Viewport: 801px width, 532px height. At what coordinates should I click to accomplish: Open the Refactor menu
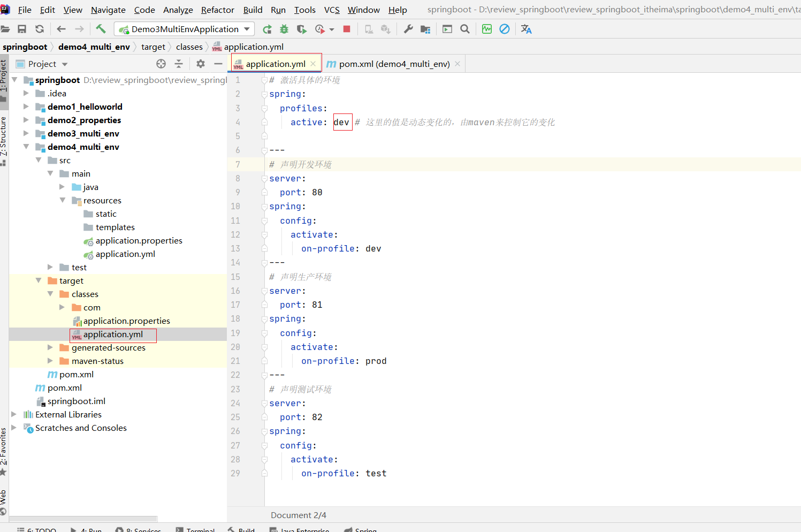tap(217, 10)
